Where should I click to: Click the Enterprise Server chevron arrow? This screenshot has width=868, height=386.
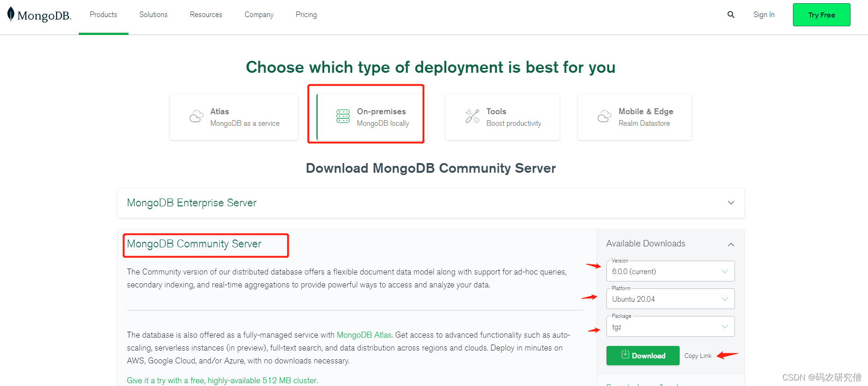(731, 203)
